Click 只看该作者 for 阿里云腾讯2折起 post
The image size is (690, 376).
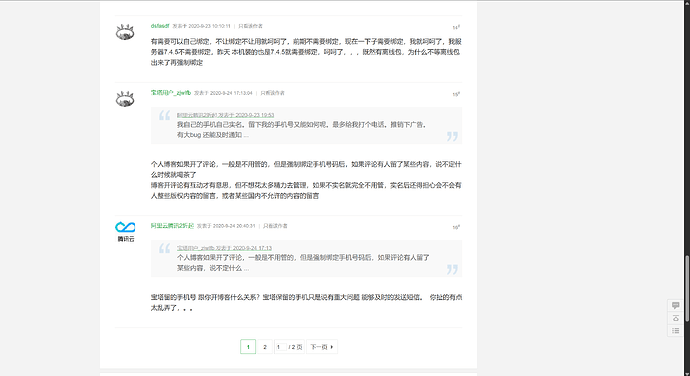click(275, 226)
